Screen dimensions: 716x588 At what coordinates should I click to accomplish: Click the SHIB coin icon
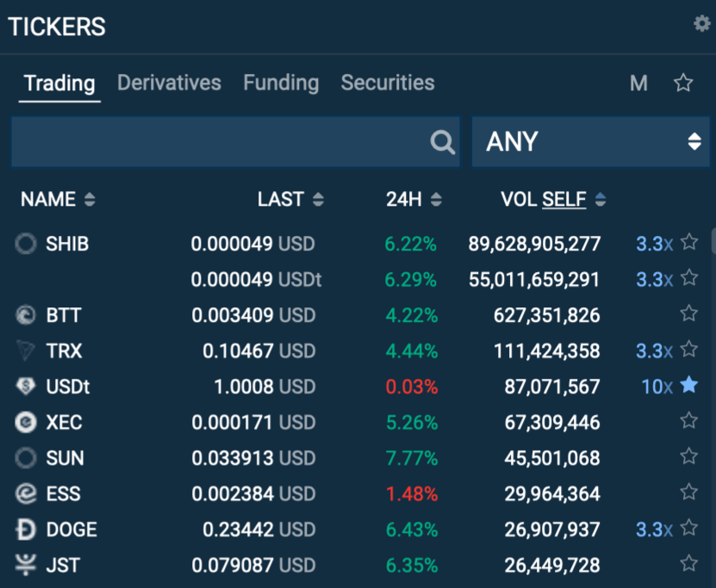click(x=26, y=244)
